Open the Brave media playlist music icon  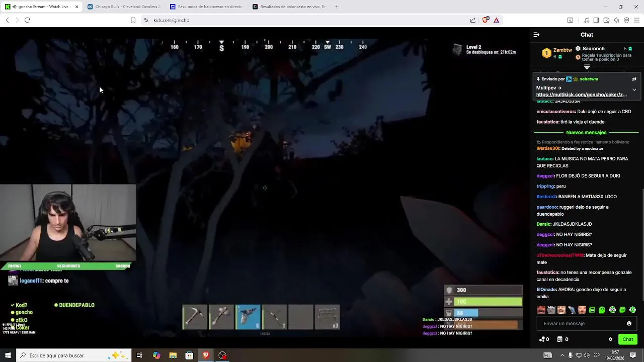point(586,20)
